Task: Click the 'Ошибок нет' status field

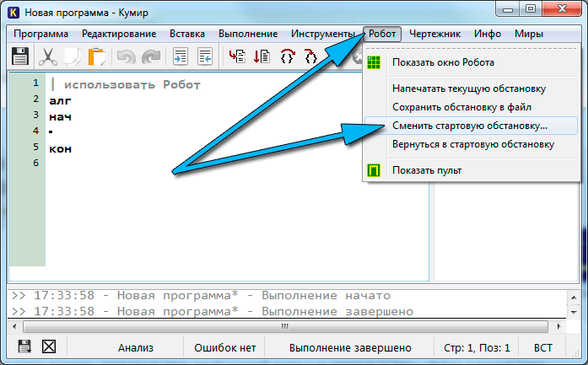Action: point(224,348)
